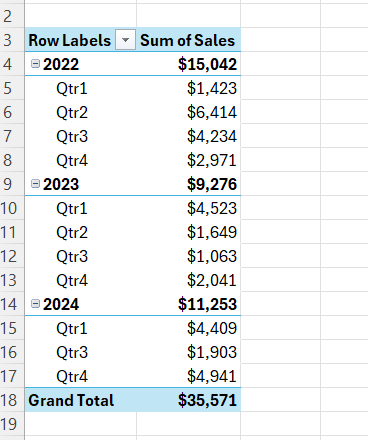Select row 3 via its row header

tap(12, 40)
